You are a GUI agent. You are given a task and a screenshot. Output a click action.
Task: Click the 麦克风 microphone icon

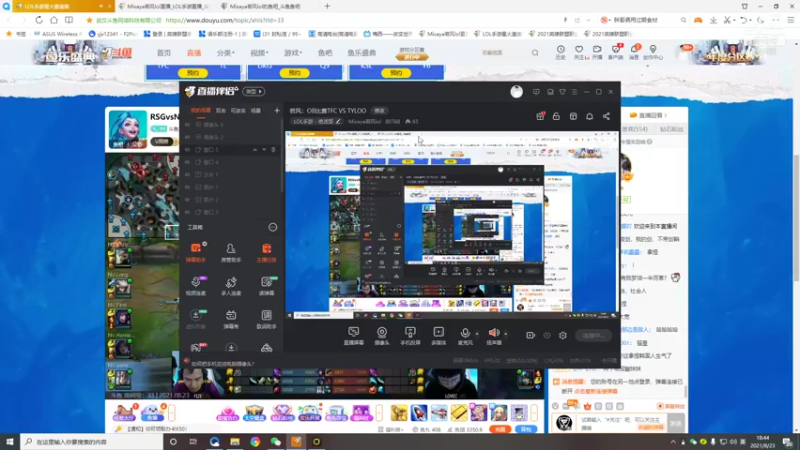tap(465, 333)
